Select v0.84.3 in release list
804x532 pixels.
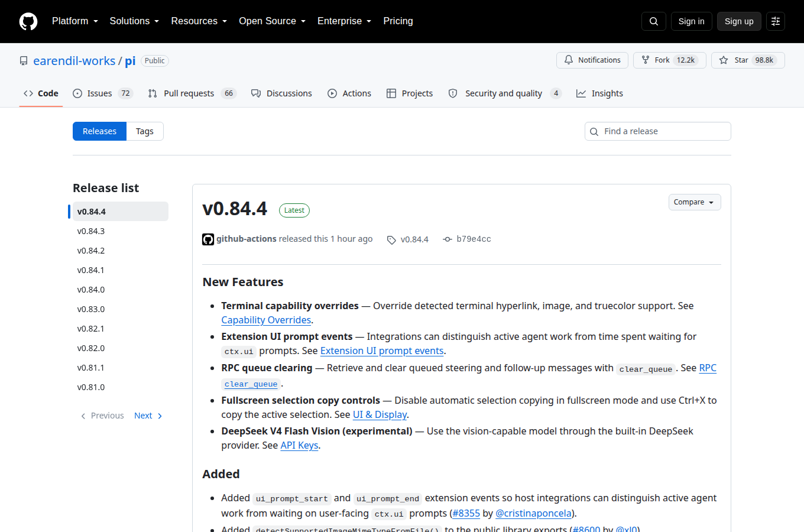[120, 231]
